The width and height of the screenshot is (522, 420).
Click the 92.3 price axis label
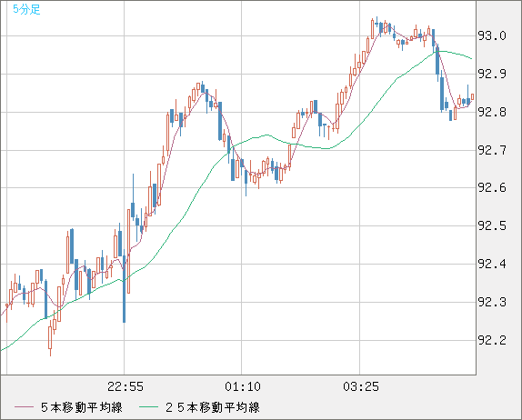click(492, 302)
